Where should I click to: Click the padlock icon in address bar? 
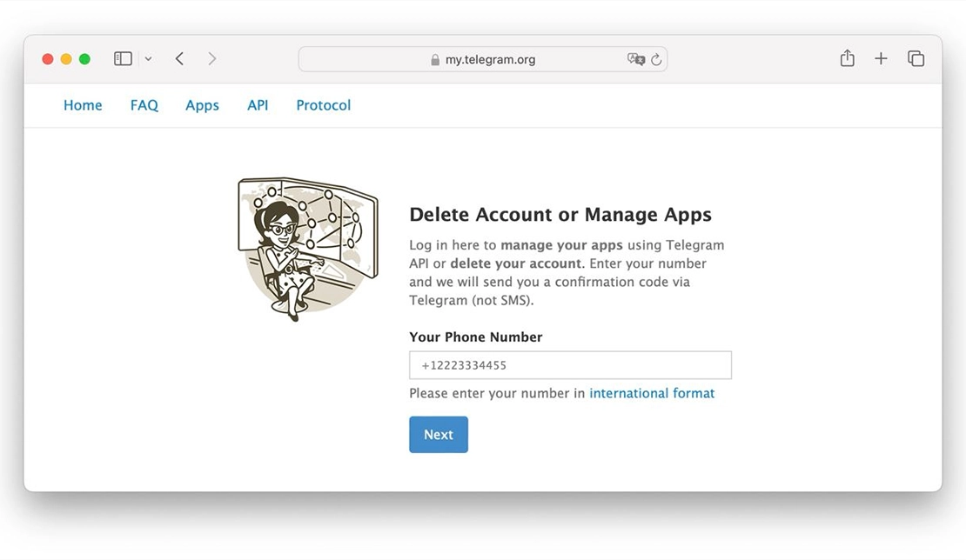point(435,60)
